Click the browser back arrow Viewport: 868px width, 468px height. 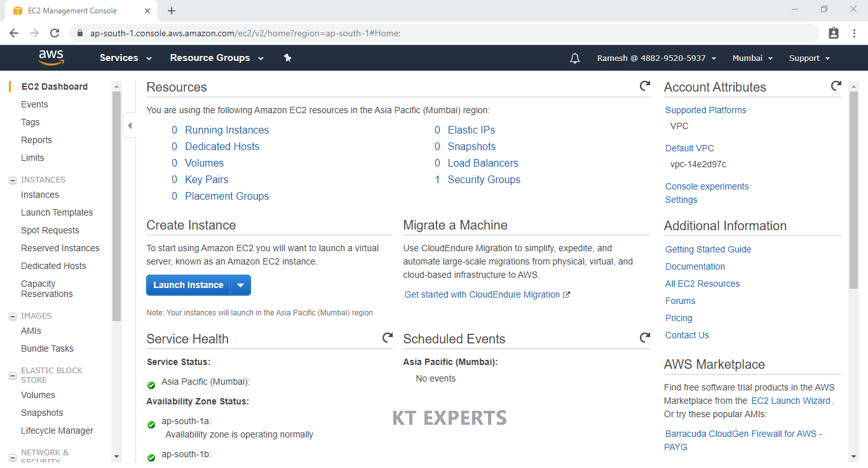click(14, 33)
